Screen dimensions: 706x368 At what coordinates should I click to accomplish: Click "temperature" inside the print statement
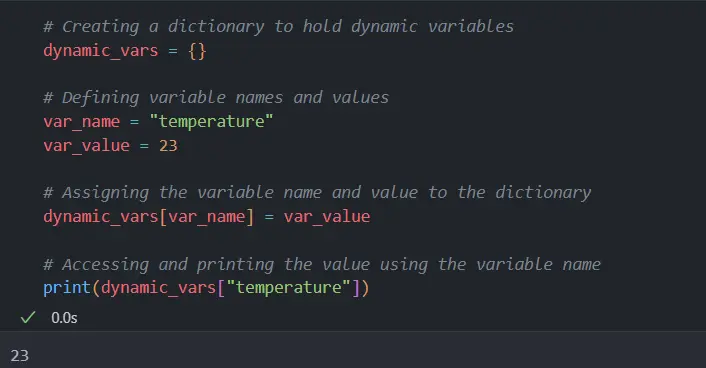pos(288,287)
